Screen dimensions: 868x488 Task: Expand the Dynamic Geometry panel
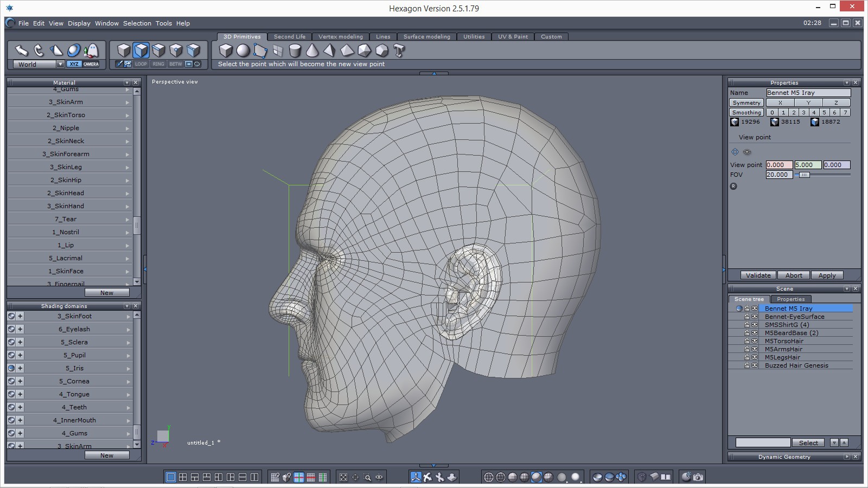click(x=847, y=457)
